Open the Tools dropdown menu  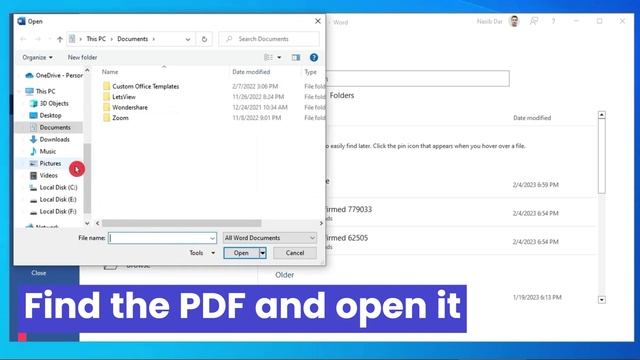(x=202, y=253)
